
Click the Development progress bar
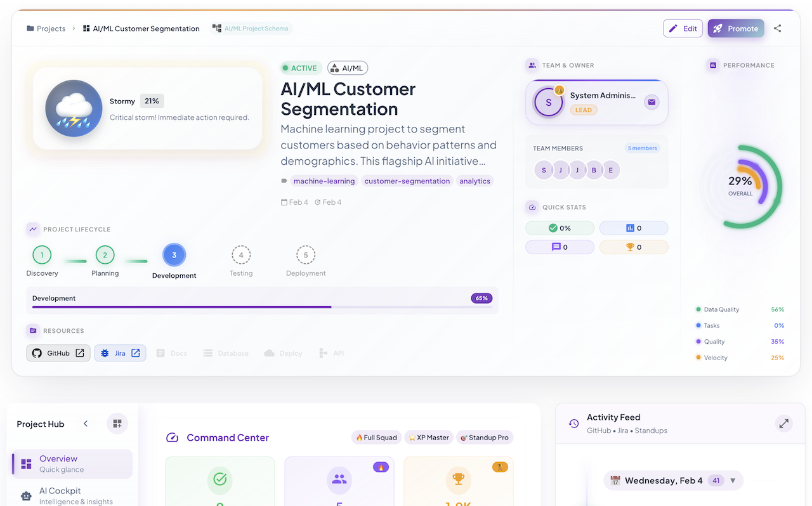[262, 308]
